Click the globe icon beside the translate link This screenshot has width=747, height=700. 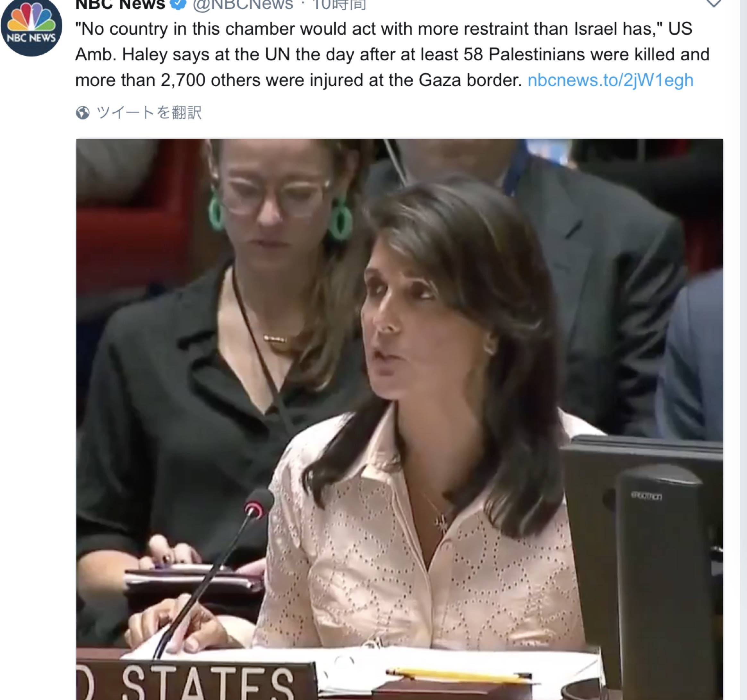83,112
